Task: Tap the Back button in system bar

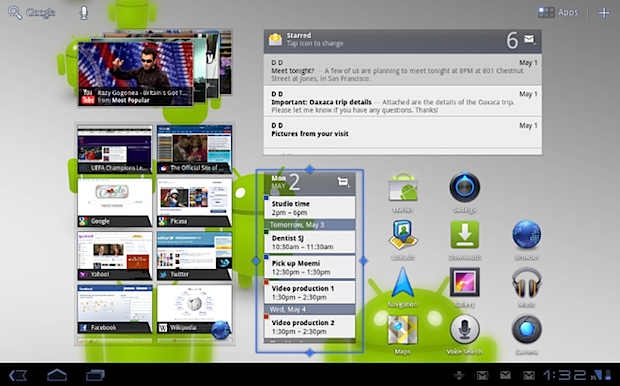Action: click(x=18, y=375)
